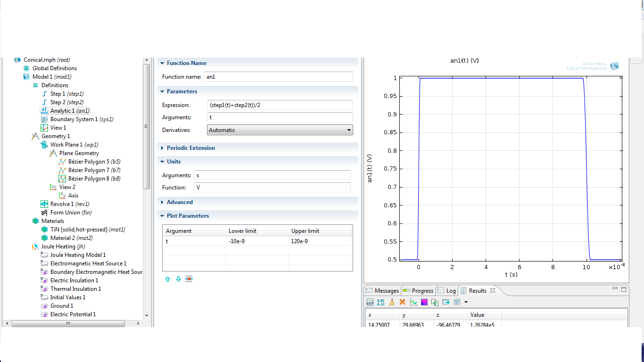Open the Derivatives dropdown set to Automatic
644x362 pixels.
(280, 130)
